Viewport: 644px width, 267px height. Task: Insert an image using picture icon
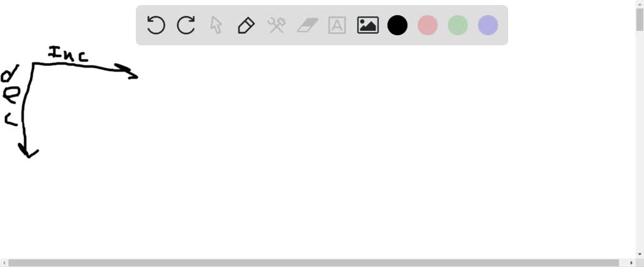pos(367,25)
